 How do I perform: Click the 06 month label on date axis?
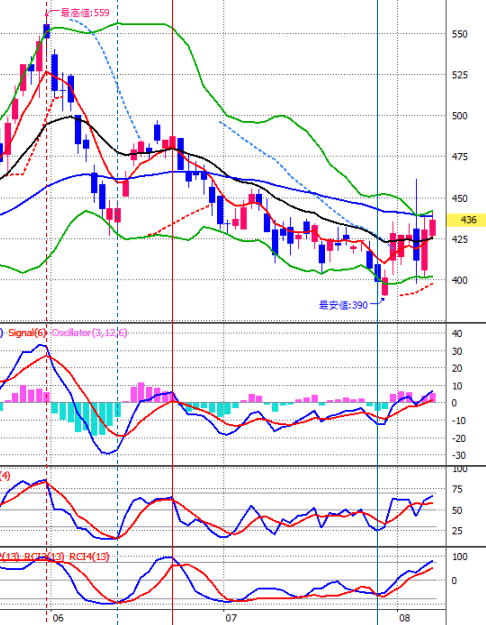click(58, 618)
